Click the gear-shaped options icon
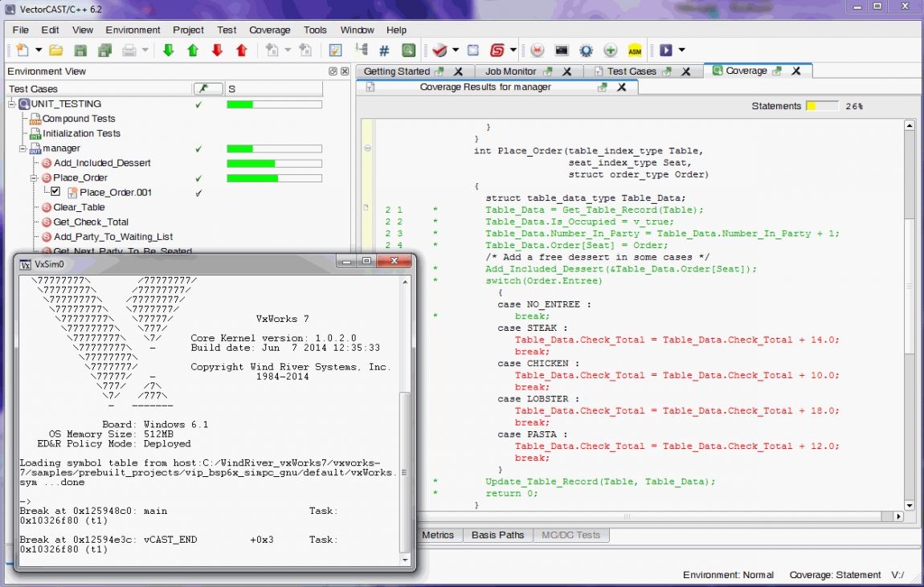Viewport: 924px width, 587px height. [586, 49]
